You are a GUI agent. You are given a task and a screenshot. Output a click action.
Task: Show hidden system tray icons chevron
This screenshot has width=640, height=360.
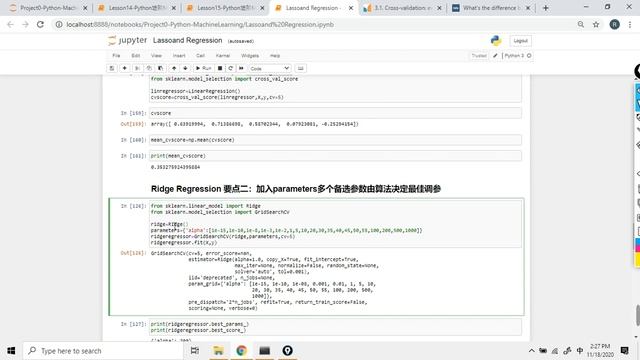(531, 351)
